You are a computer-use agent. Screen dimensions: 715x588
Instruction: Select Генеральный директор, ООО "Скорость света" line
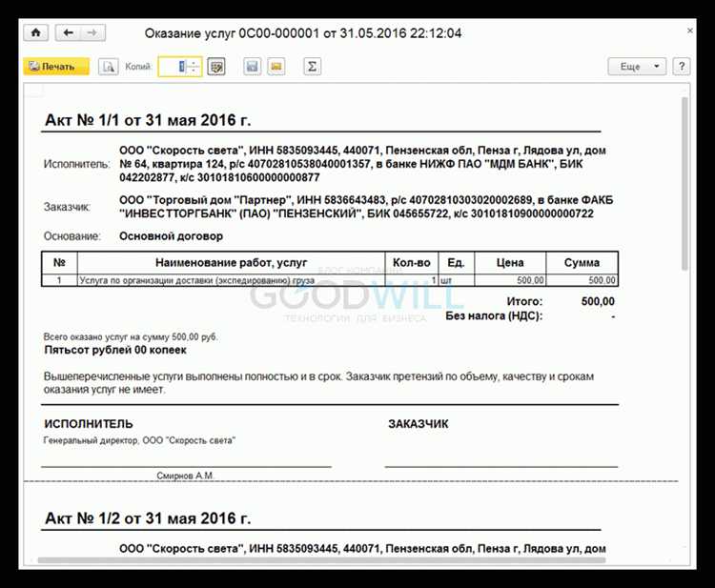tap(139, 440)
